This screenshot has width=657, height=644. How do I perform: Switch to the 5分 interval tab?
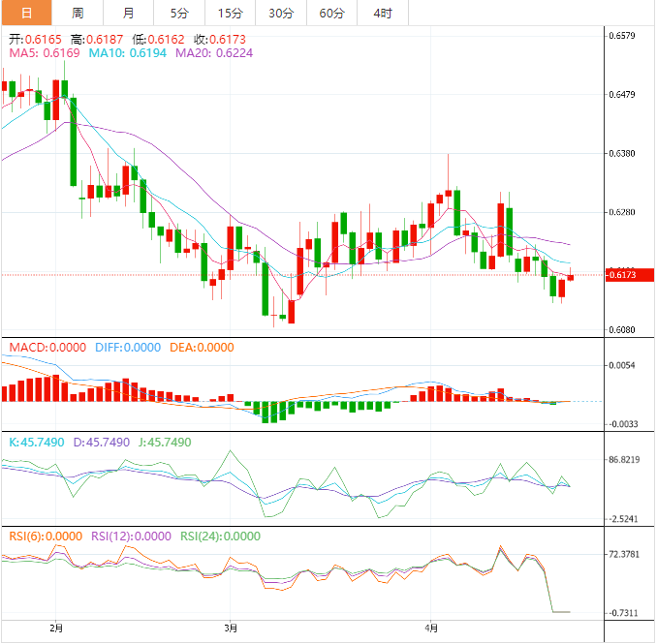click(179, 13)
